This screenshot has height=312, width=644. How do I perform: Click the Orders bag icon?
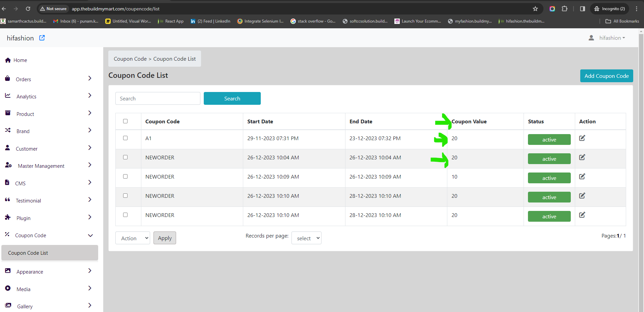7,79
